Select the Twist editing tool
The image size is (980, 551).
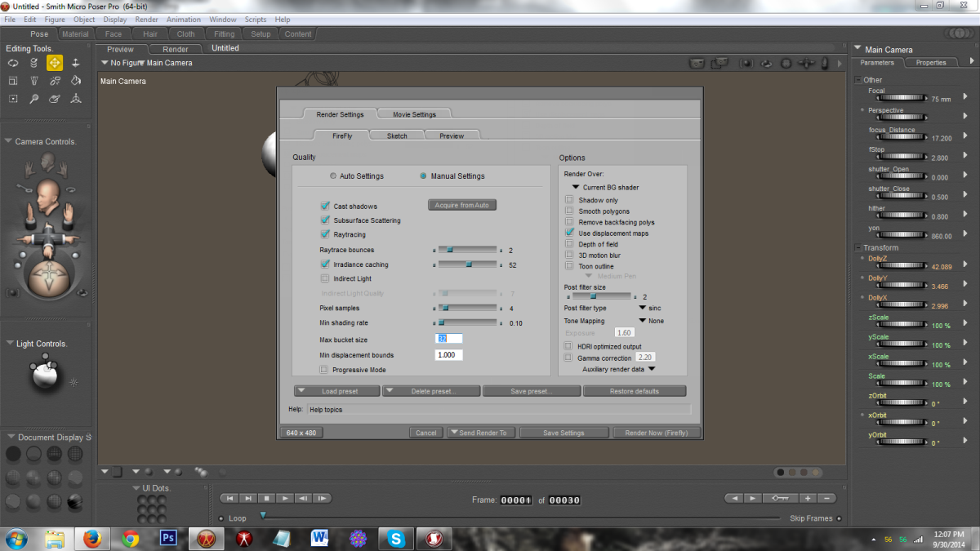[33, 63]
